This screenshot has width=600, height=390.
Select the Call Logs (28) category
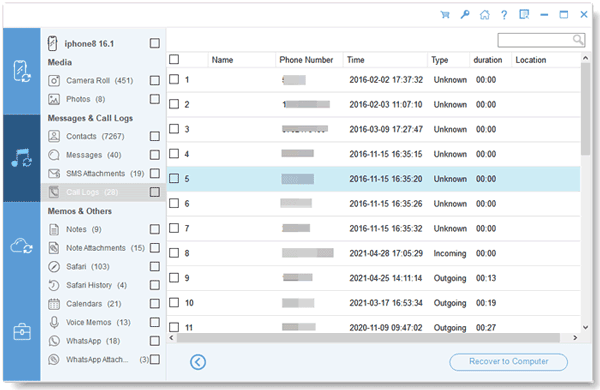tap(103, 192)
